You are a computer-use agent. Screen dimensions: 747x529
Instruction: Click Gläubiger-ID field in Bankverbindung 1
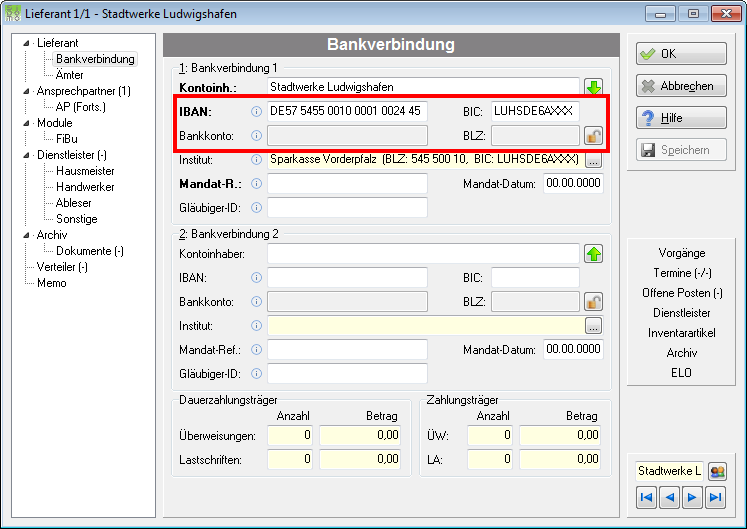click(347, 208)
